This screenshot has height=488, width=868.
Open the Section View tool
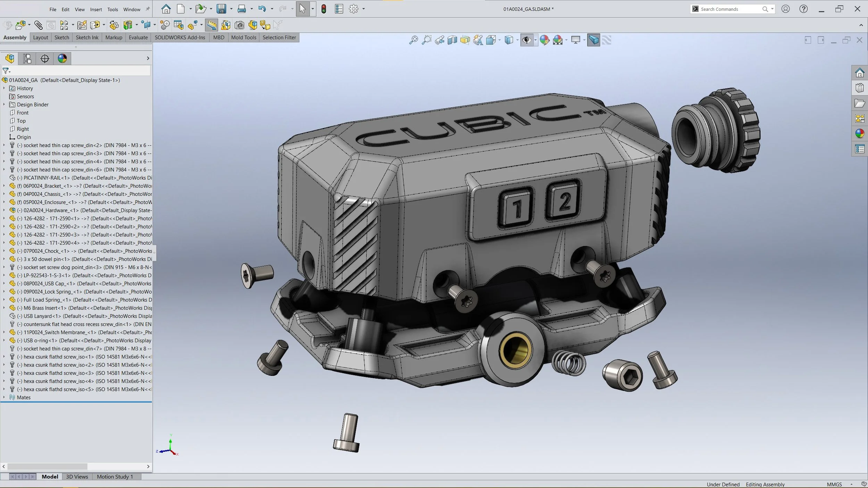pyautogui.click(x=452, y=40)
